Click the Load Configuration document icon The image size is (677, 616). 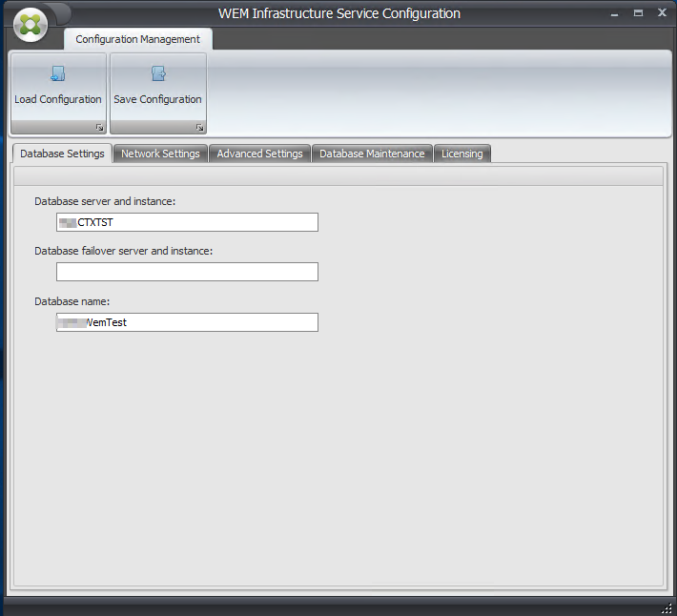57,73
